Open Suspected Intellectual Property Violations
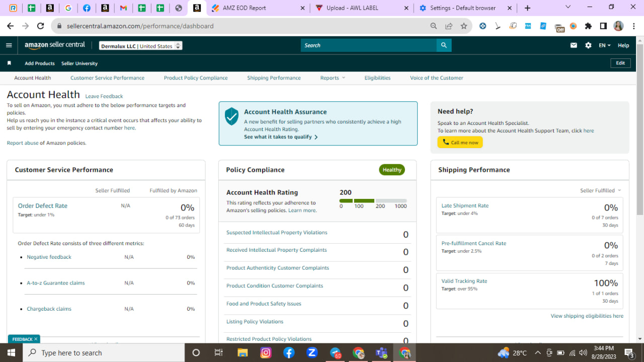The height and width of the screenshot is (362, 644). (277, 233)
